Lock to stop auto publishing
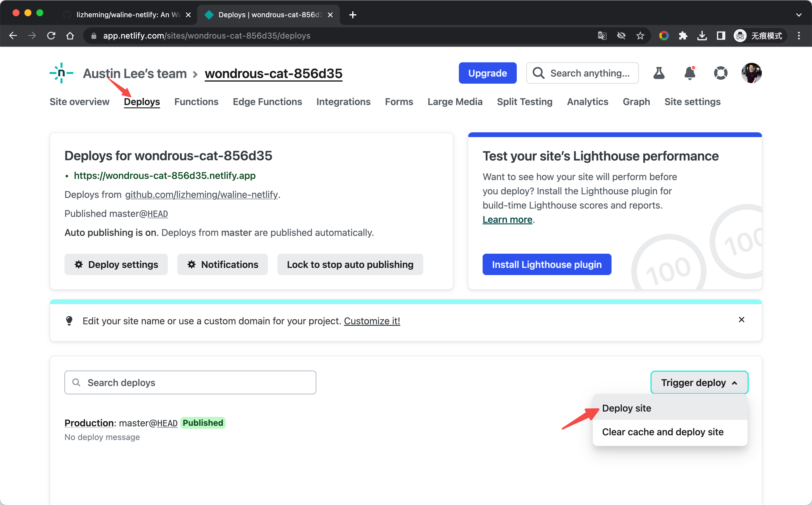812x505 pixels. 350,265
